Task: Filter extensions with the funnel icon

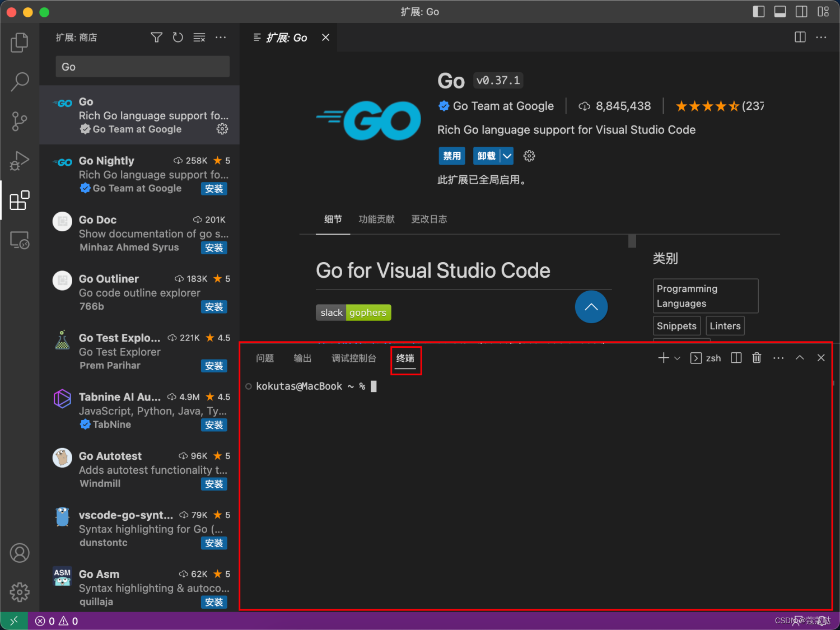Action: pos(157,38)
